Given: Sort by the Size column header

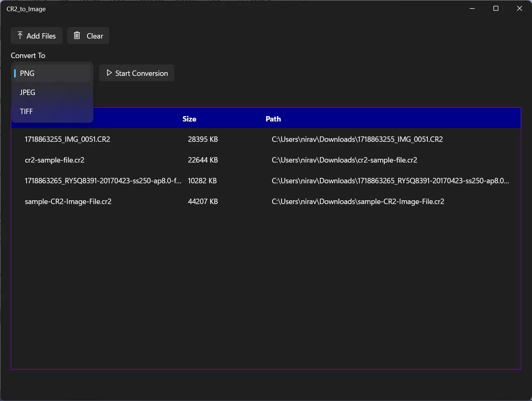Looking at the screenshot, I should [x=189, y=119].
